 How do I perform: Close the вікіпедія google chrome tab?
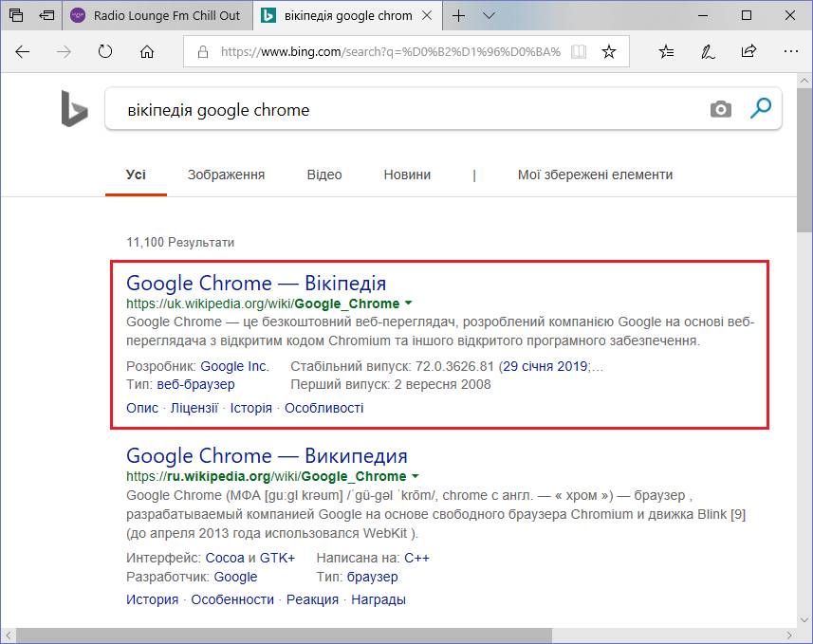(427, 15)
